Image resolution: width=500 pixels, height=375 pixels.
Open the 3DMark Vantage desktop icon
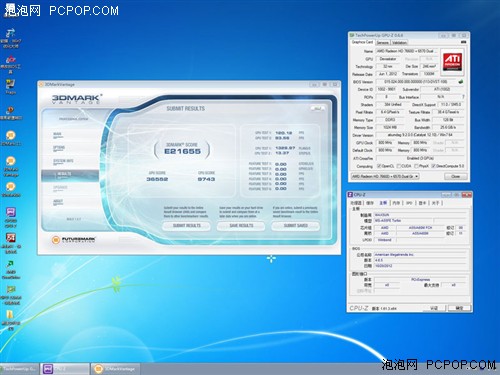[x=11, y=165]
